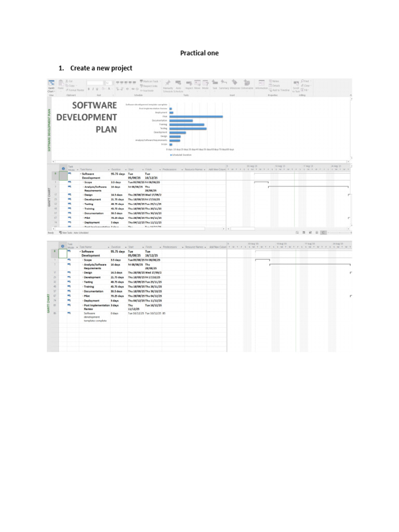399x532 pixels.
Task: Click Scroll to Task in Editing group
Action: (296, 86)
